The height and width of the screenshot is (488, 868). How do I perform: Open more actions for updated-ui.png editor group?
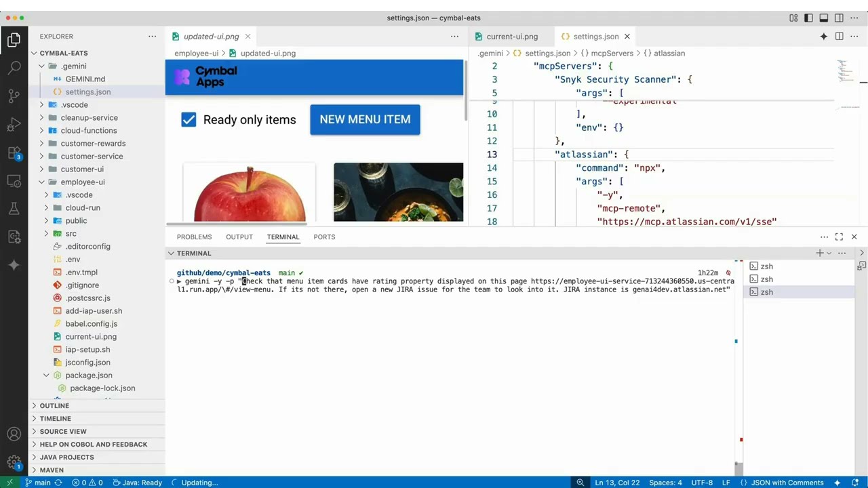pos(454,37)
